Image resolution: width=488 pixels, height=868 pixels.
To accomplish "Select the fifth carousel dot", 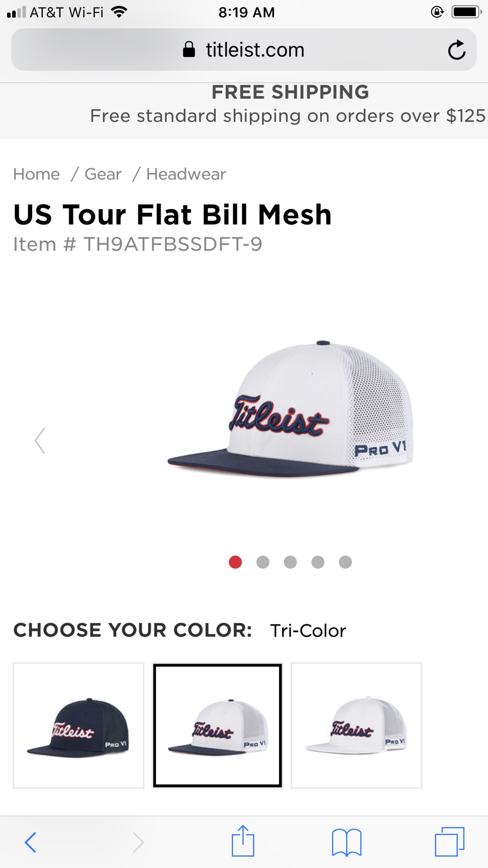I will (x=345, y=562).
